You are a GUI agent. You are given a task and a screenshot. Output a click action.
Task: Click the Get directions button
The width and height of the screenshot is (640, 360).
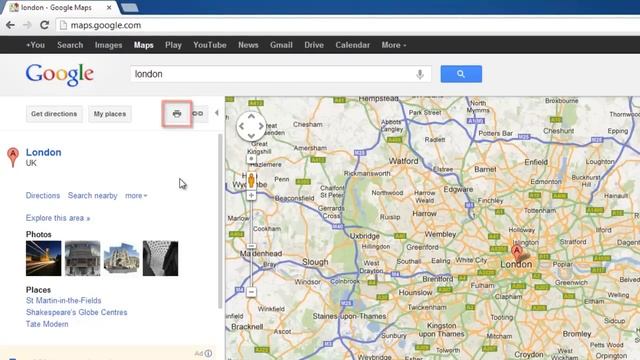(x=54, y=114)
